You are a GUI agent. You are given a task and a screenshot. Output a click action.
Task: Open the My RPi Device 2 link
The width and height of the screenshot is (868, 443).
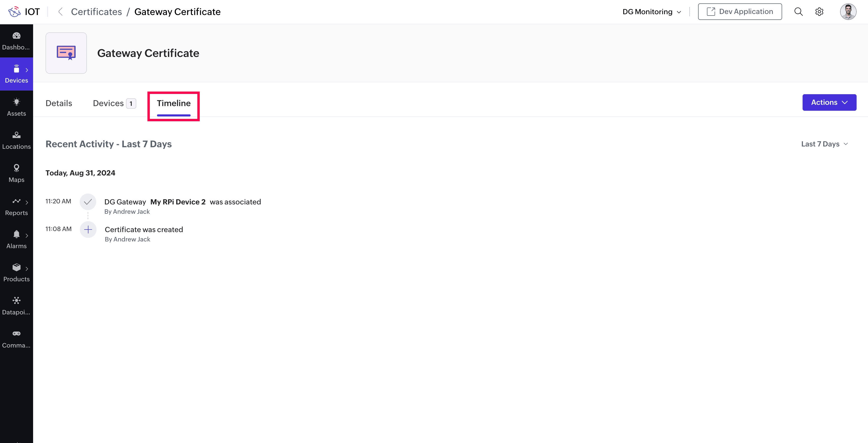click(x=178, y=202)
